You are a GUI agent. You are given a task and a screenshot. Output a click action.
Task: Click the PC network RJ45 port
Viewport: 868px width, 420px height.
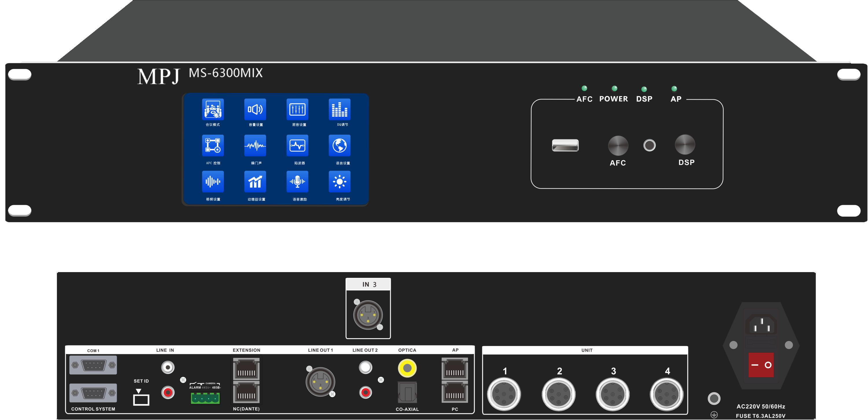tap(455, 392)
